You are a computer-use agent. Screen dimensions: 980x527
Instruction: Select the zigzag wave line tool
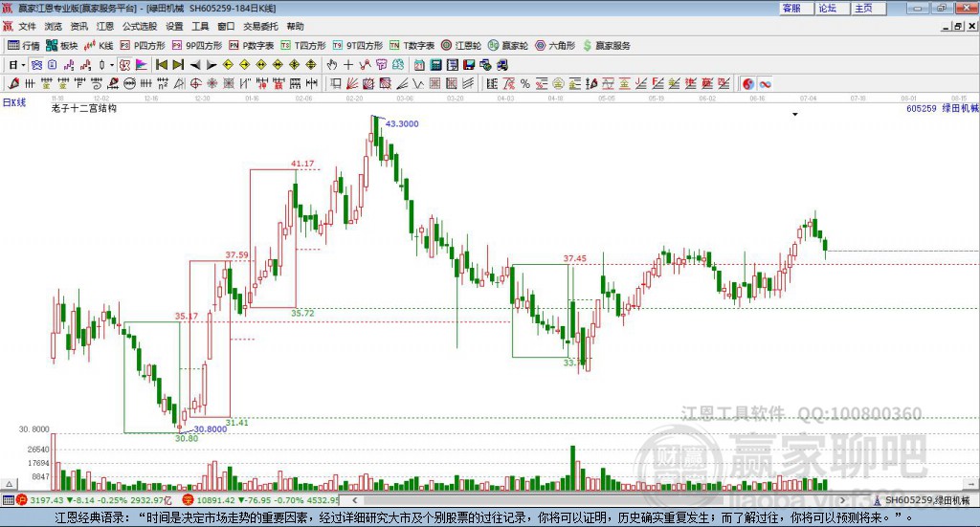(418, 83)
